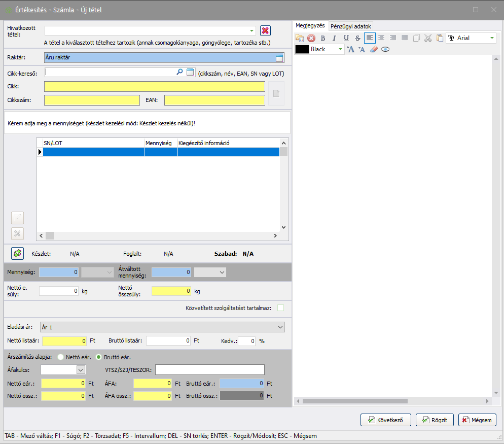The width and height of the screenshot is (504, 444).
Task: Click the green refresh stock icon
Action: (x=18, y=253)
